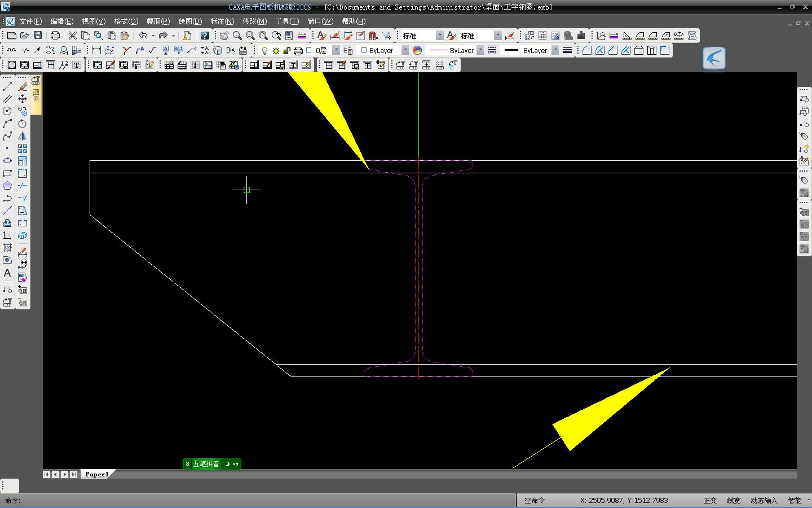The image size is (812, 508).
Task: Toggle 动态输入 (dynamic input) in status bar
Action: [x=764, y=501]
